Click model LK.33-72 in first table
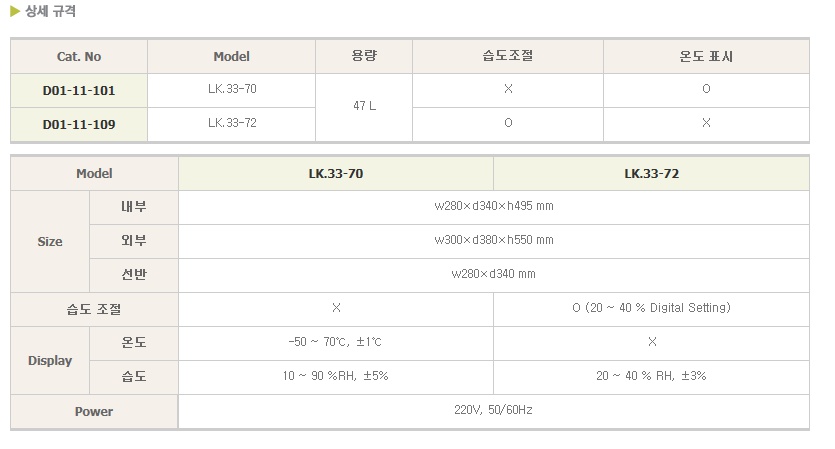 coord(232,123)
